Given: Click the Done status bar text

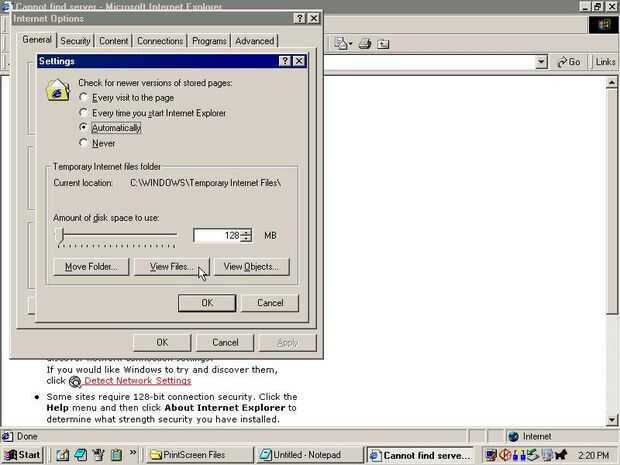Looking at the screenshot, I should click(27, 437).
